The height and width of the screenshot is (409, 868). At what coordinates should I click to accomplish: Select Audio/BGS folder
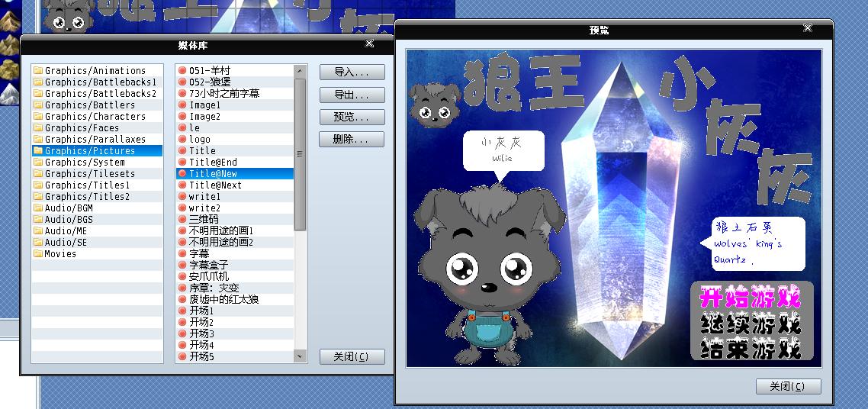pyautogui.click(x=97, y=219)
